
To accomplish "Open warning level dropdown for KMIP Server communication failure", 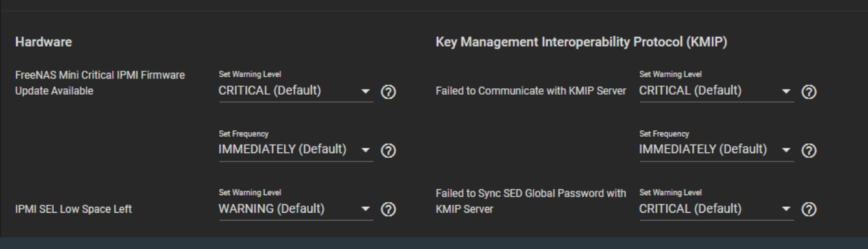I will [x=716, y=91].
